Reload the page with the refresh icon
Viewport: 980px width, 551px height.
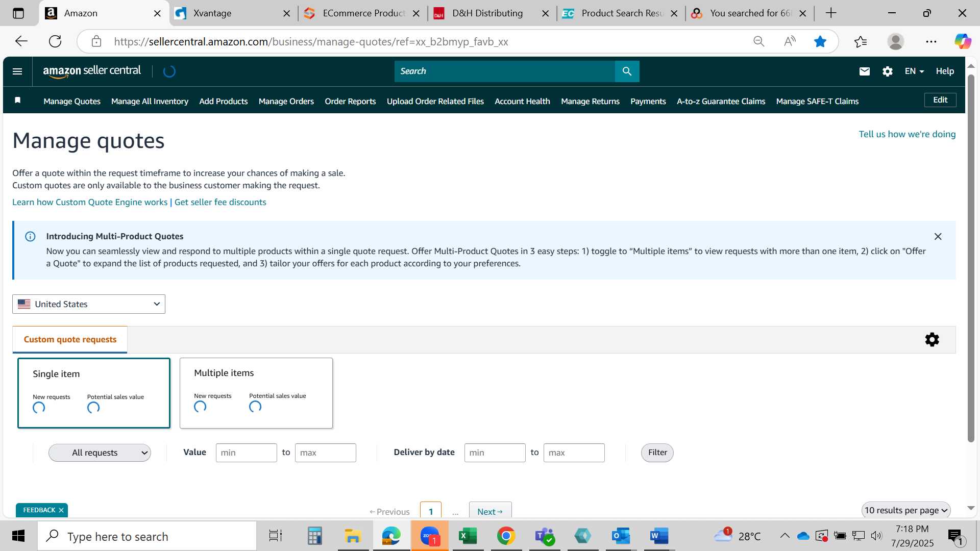(55, 41)
